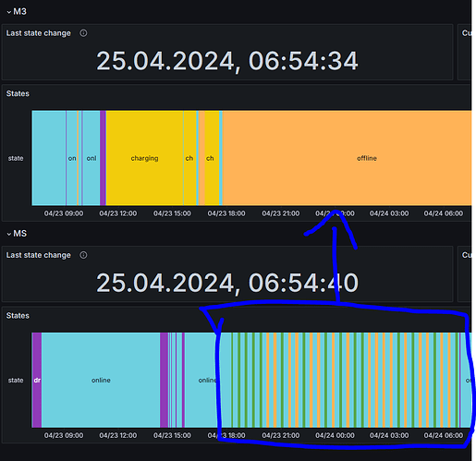Screen dimensions: 476x461
Task: Select the offline segment in M3 timeline
Action: click(x=347, y=158)
